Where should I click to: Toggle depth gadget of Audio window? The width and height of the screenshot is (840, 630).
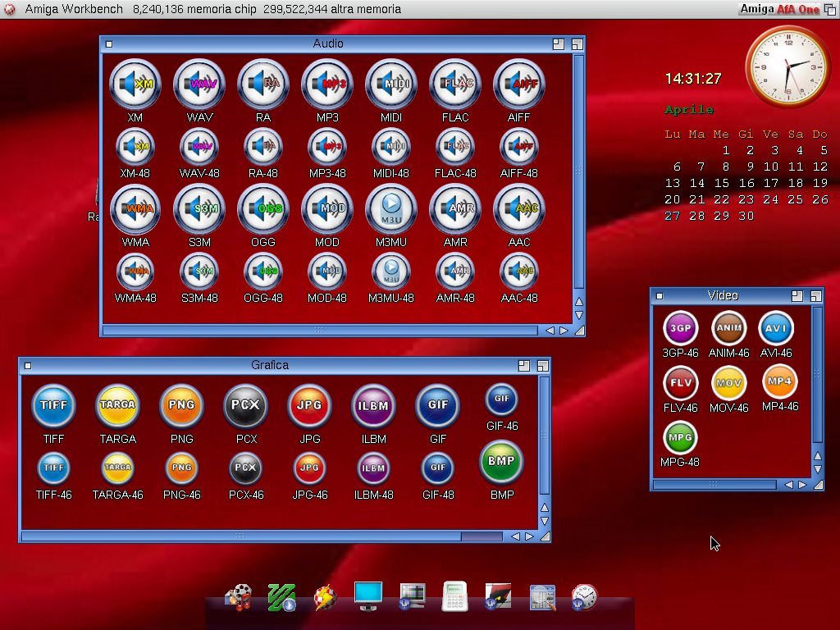(577, 44)
